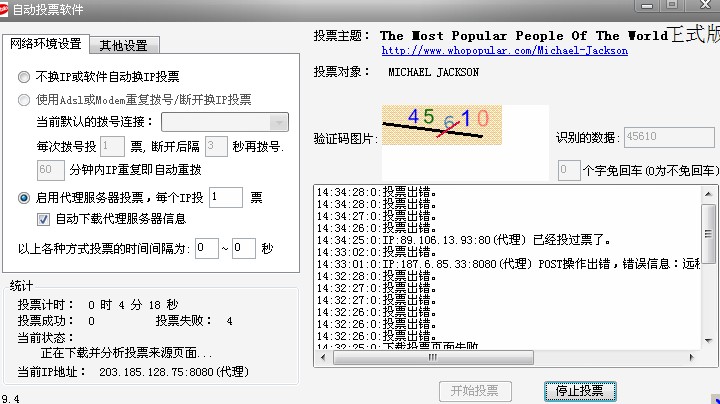Select the 不换IP或软件自动换IP投票 radio option
Image resolution: width=720 pixels, height=404 pixels.
(x=24, y=77)
